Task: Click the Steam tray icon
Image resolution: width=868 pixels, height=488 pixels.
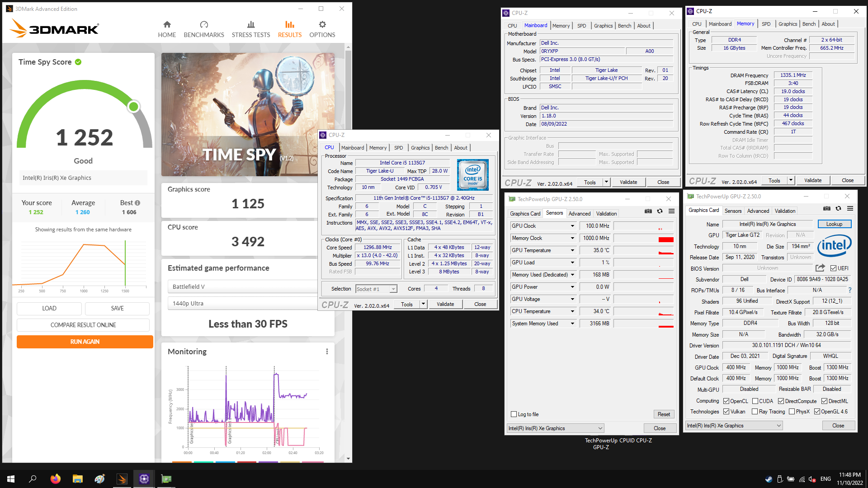Action: point(769,479)
